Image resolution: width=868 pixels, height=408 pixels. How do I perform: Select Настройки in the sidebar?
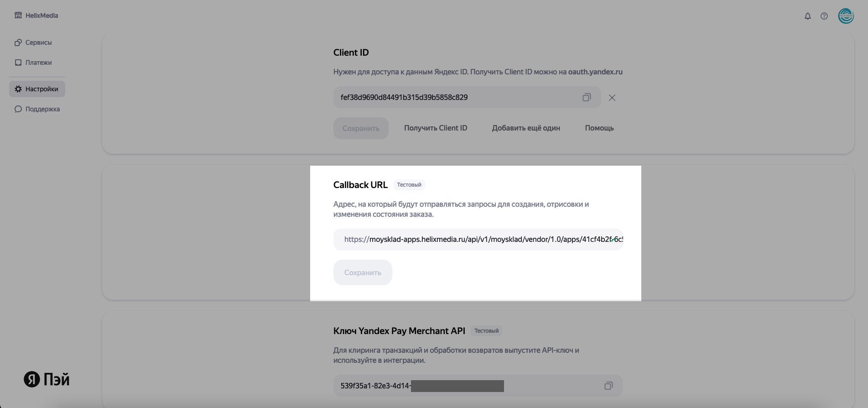point(37,89)
